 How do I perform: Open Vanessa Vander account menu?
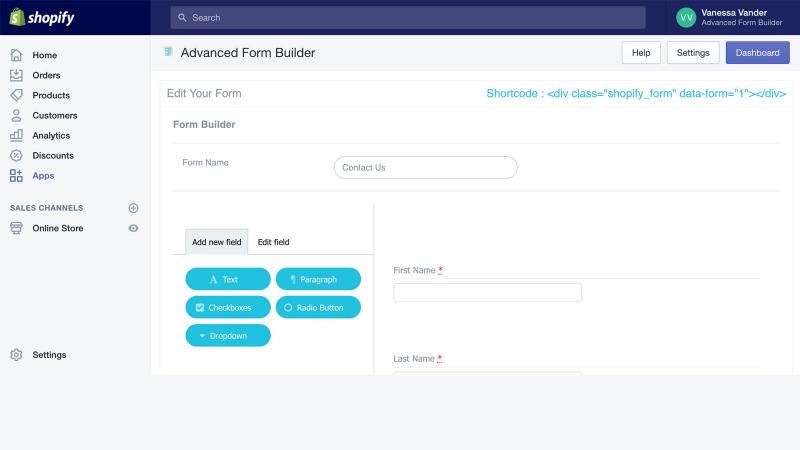click(x=730, y=17)
